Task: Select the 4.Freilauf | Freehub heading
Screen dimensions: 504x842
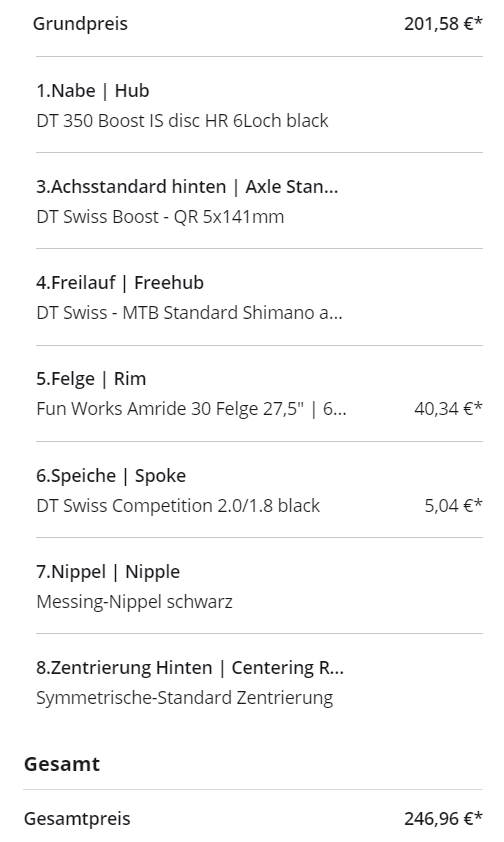Action: click(x=120, y=283)
